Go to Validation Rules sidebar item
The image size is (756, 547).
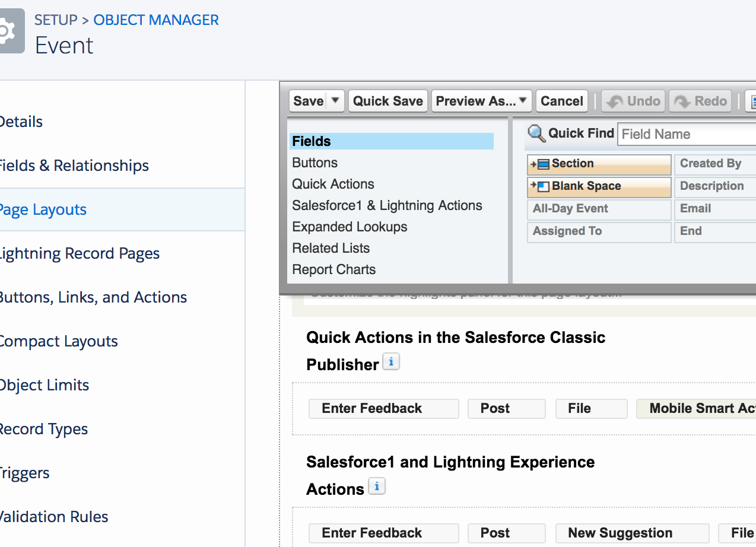pyautogui.click(x=53, y=517)
